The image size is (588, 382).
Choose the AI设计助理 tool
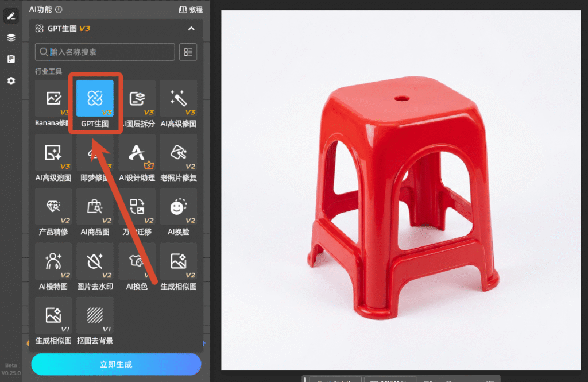[x=137, y=158]
